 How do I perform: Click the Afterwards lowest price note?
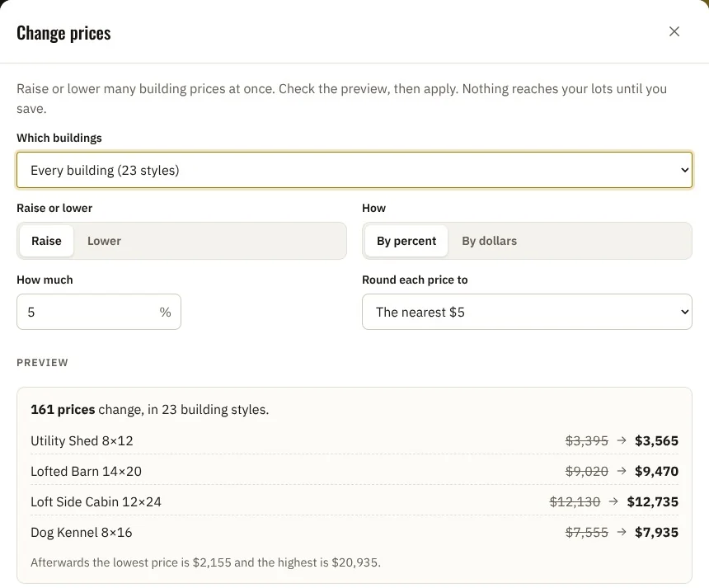(x=206, y=562)
